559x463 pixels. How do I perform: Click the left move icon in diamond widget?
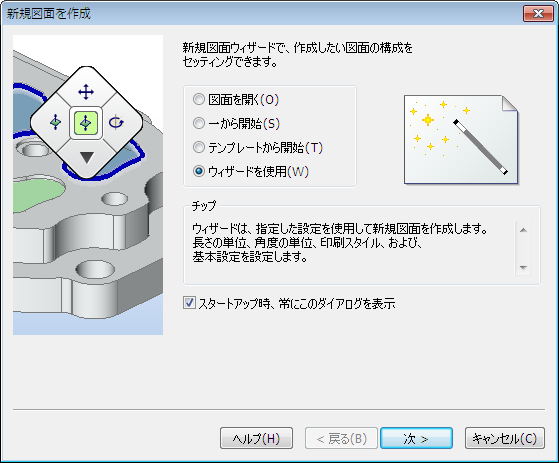pyautogui.click(x=55, y=122)
